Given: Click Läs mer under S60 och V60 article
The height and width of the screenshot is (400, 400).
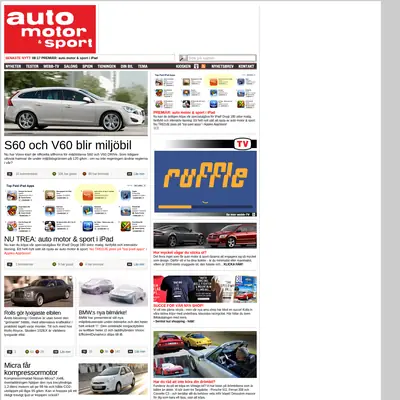Looking at the screenshot, I should 139,174.
